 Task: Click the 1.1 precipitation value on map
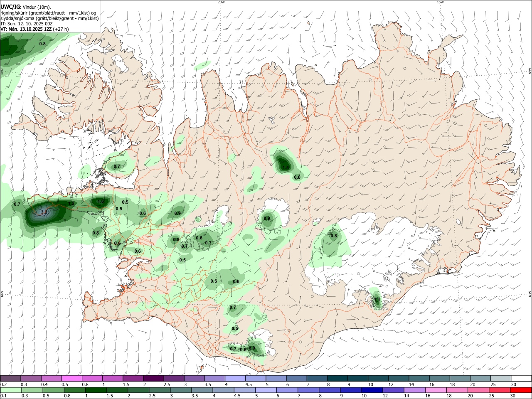point(377,300)
